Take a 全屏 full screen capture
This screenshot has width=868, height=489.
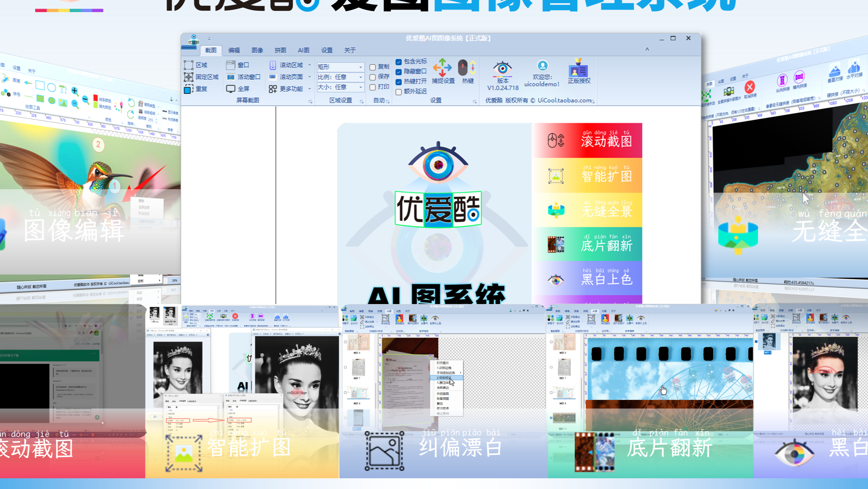tap(238, 89)
